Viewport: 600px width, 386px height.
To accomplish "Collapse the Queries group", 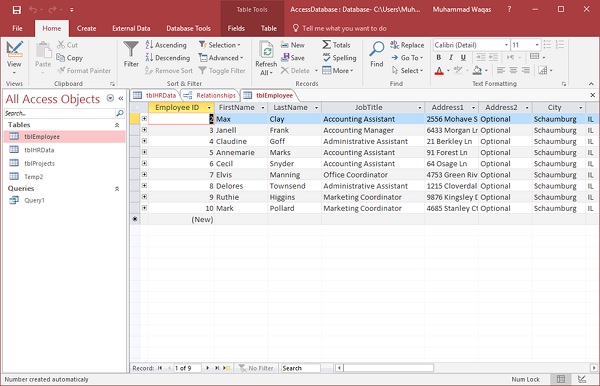I will pos(117,189).
